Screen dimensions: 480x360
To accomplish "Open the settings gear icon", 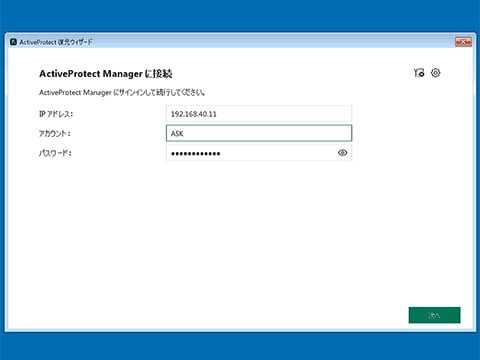I will tap(435, 73).
